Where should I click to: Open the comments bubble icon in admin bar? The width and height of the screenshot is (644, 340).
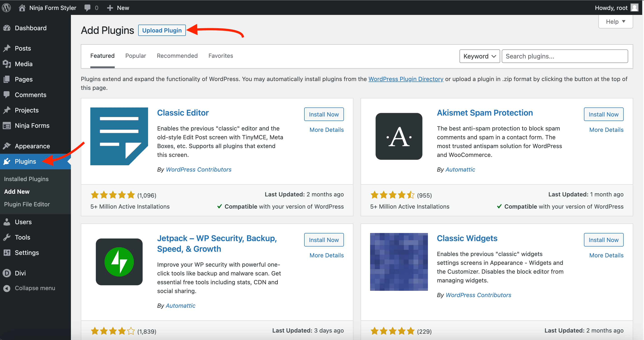point(87,8)
